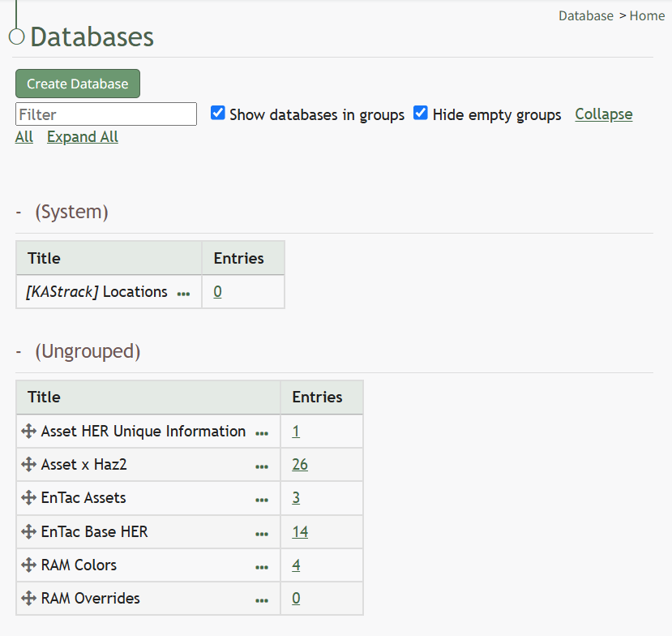Uncheck Show databases in groups
Screen dimensions: 672x636
(x=218, y=114)
